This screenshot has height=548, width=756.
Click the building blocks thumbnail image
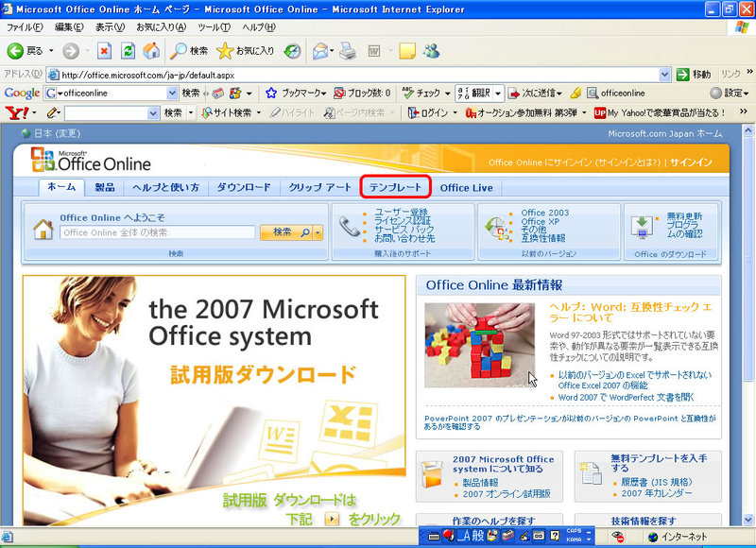(479, 345)
